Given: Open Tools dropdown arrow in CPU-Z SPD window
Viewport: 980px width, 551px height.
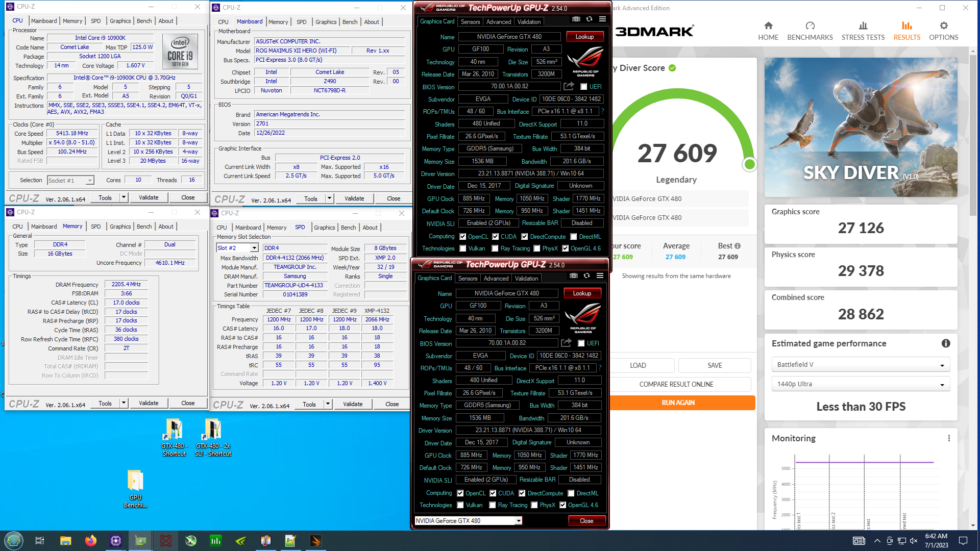Looking at the screenshot, I should [x=328, y=404].
